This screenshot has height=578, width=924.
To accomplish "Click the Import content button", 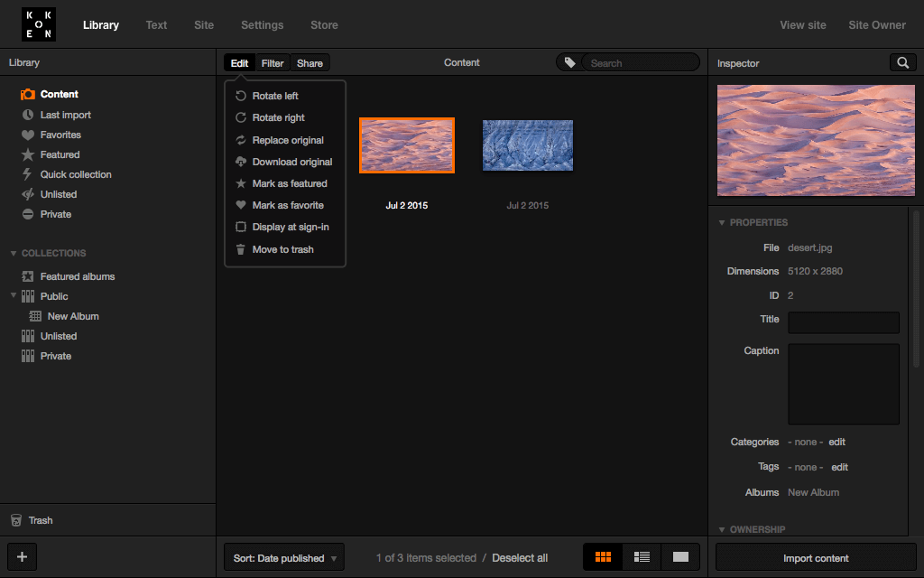I will (x=816, y=558).
